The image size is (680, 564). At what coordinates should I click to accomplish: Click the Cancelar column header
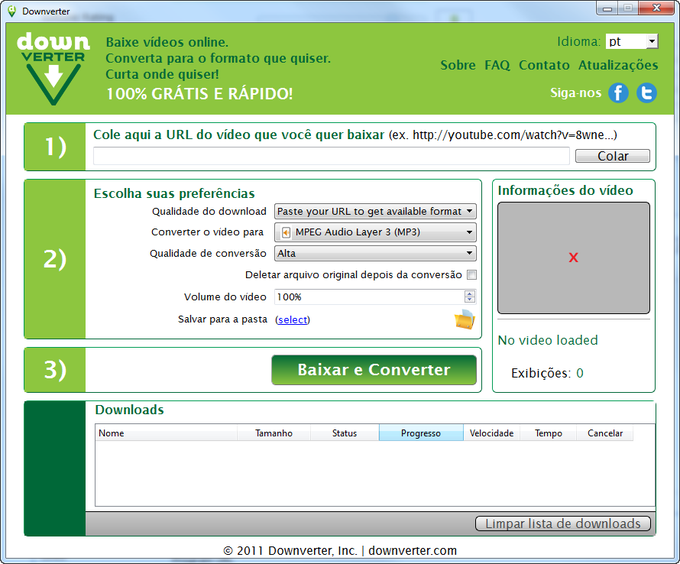(605, 433)
